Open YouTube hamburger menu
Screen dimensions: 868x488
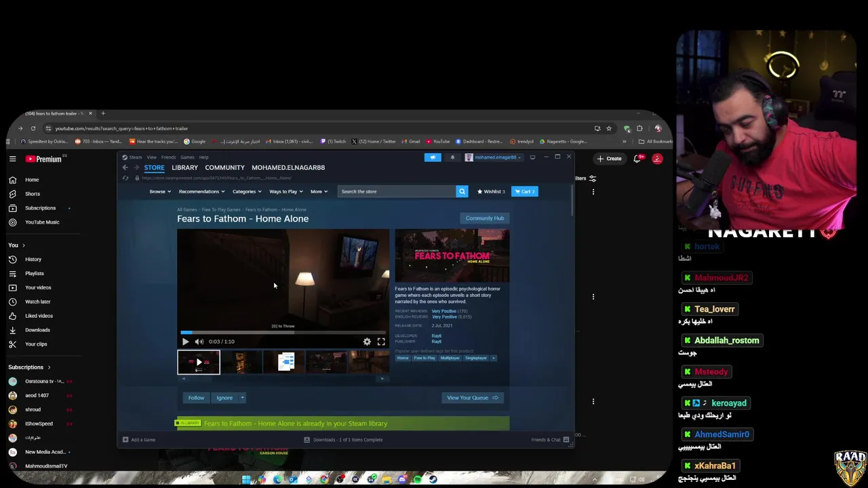point(12,159)
